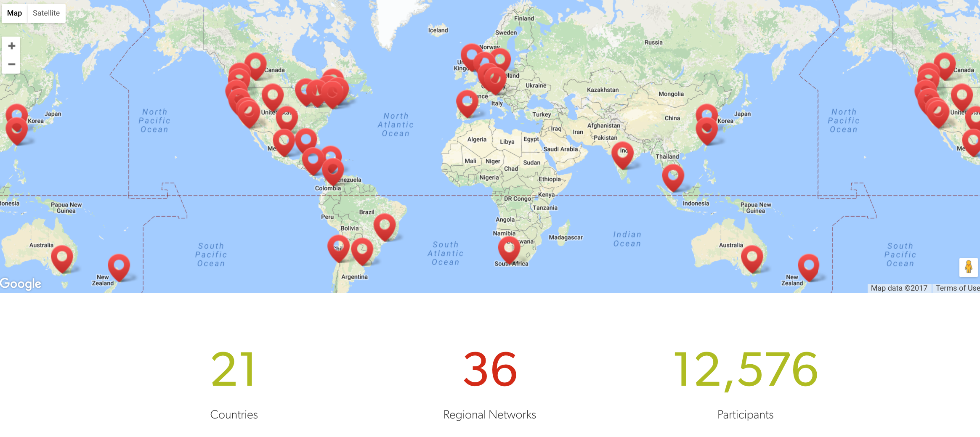Screen dimensions: 980x437
Task: Select the pin over central Mexico
Action: 284,143
